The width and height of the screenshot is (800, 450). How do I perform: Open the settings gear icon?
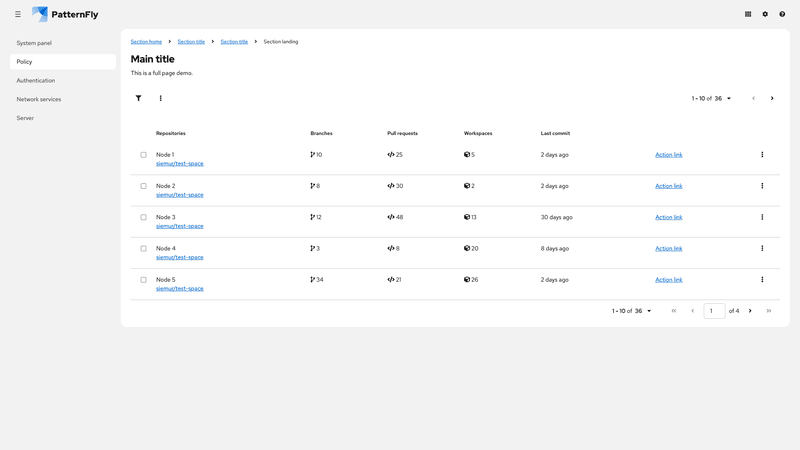coord(765,14)
